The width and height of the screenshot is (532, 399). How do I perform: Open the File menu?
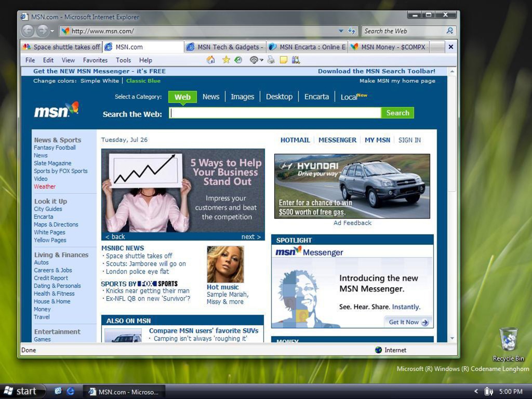point(30,60)
